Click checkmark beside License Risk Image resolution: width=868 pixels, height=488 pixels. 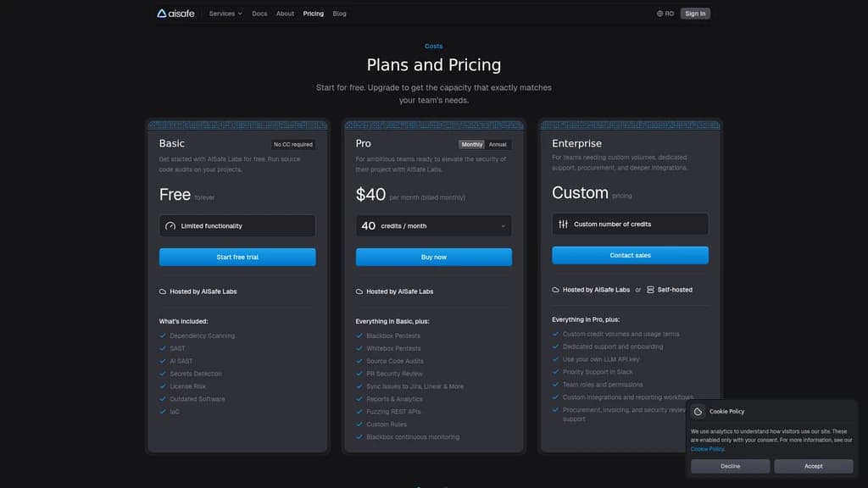(x=163, y=386)
